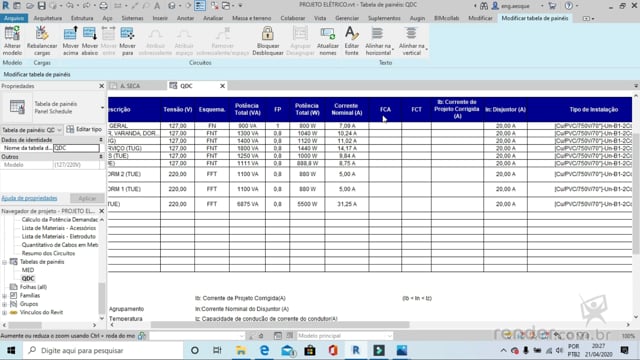Select QDC panel schedule in browser
Image resolution: width=640 pixels, height=360 pixels.
point(28,279)
